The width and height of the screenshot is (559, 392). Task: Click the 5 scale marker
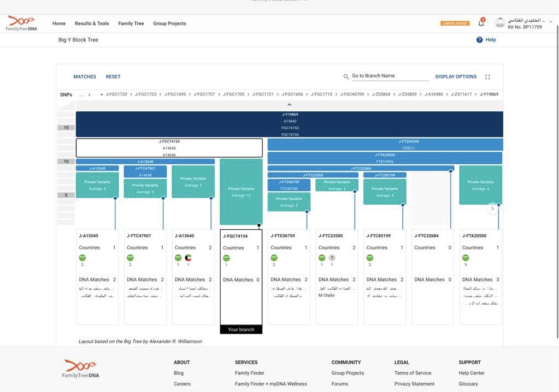click(x=66, y=195)
